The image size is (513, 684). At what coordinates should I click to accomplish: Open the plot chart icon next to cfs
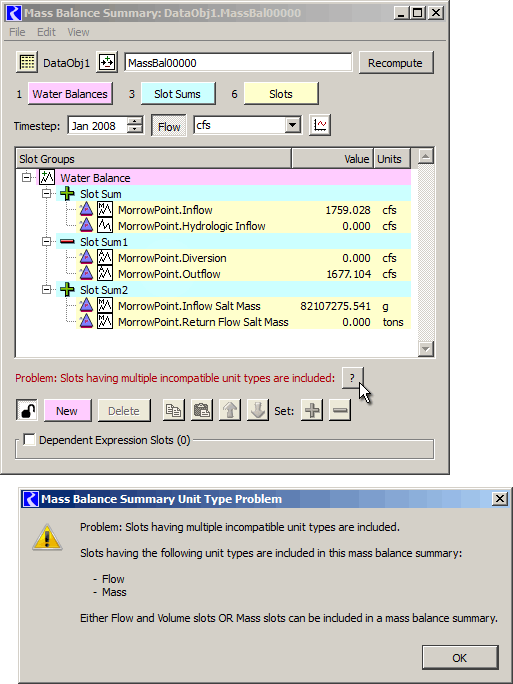tap(320, 125)
